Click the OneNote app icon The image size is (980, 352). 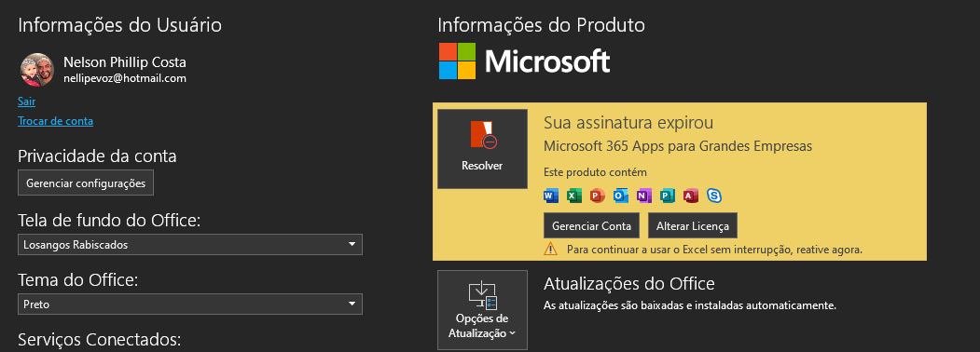(x=644, y=196)
